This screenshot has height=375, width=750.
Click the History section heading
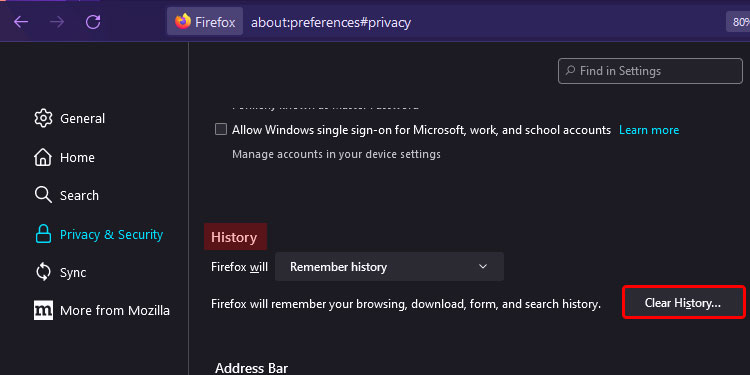tap(234, 237)
